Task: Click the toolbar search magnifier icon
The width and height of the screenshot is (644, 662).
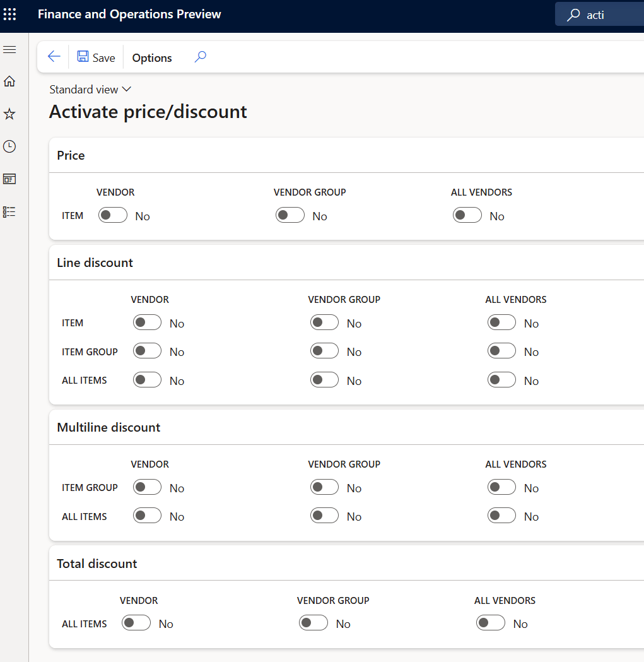Action: pos(200,57)
